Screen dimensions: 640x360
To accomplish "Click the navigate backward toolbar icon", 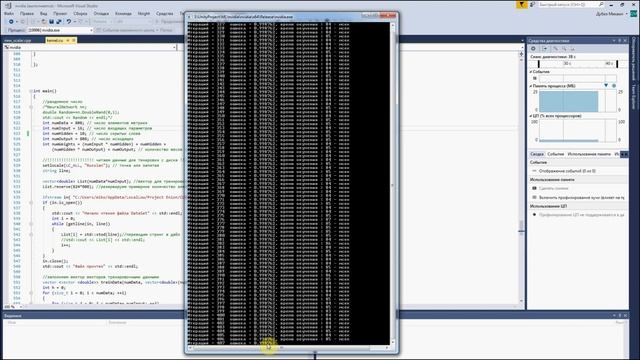I will pos(11,22).
